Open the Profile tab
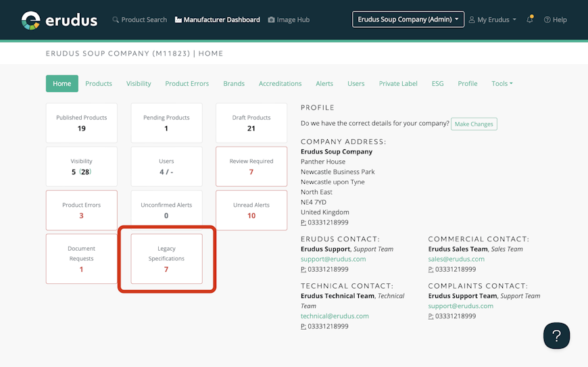Viewport: 588px width, 367px height. tap(468, 84)
